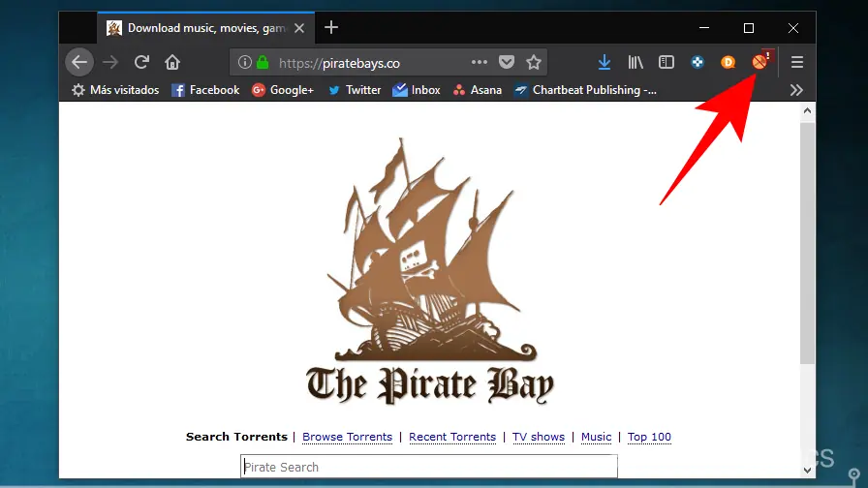Viewport: 868px width, 488px height.
Task: Open the downloads arrow icon
Action: [x=604, y=62]
